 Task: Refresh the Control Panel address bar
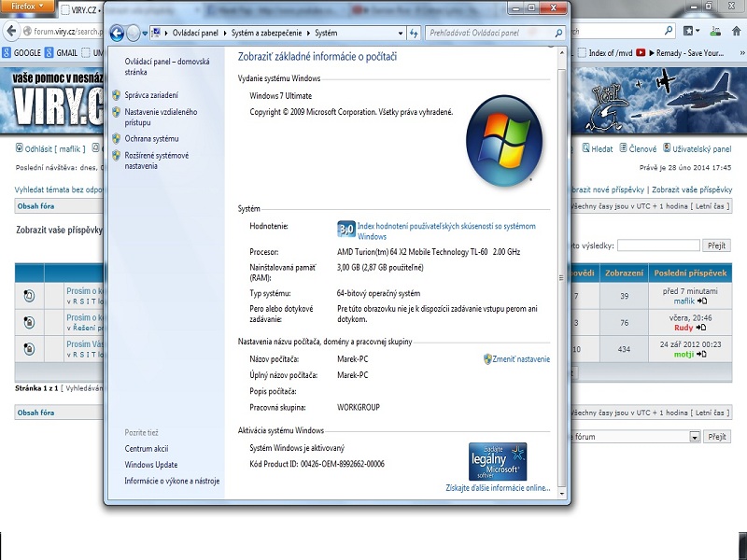(x=414, y=34)
